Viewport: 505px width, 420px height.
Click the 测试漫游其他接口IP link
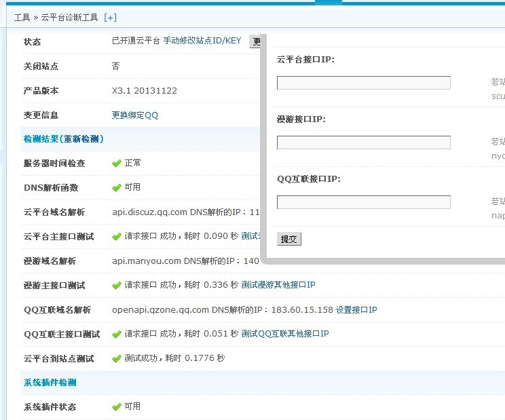[278, 285]
